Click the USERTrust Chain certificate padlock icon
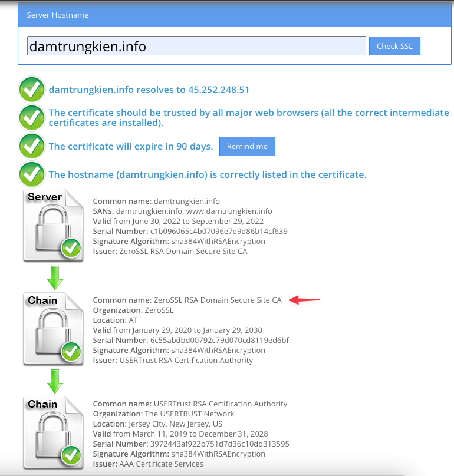This screenshot has height=476, width=454. (x=54, y=433)
